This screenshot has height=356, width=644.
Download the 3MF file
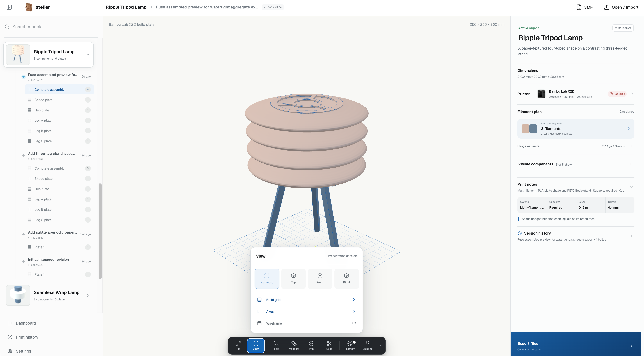pos(584,7)
